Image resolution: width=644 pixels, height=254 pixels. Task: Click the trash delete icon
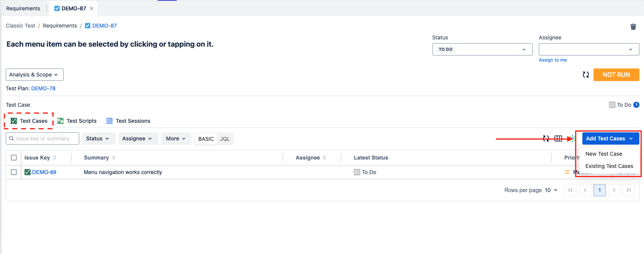633,27
